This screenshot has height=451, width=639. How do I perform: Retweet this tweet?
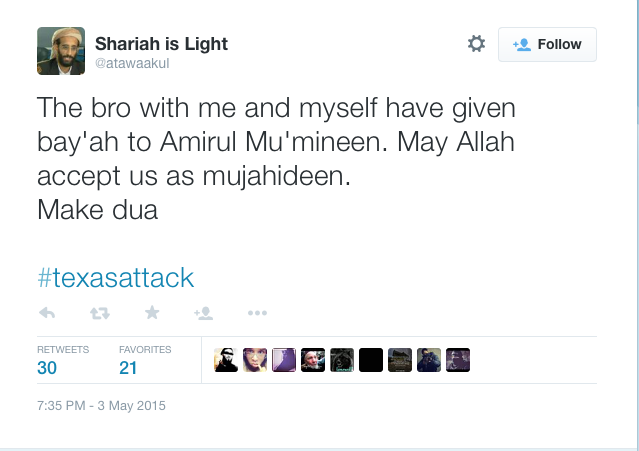coord(99,313)
